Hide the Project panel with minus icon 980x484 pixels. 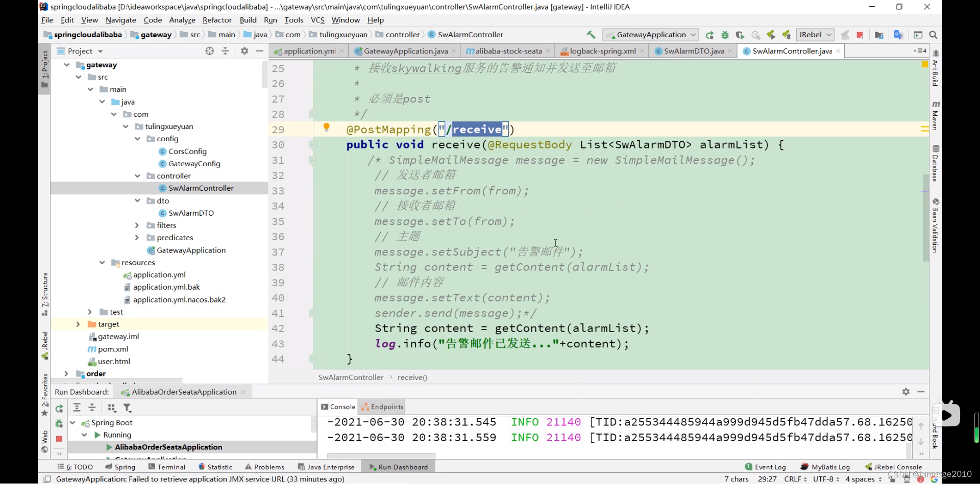click(259, 51)
